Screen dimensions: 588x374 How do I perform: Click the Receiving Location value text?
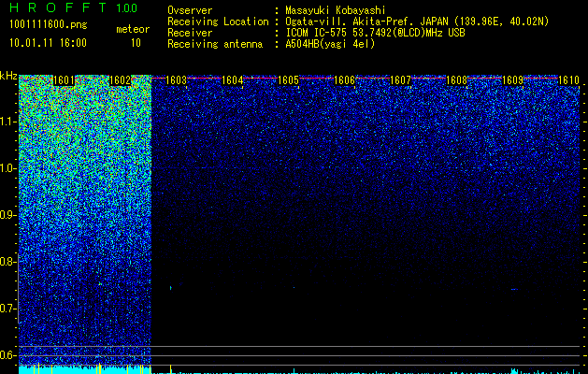pos(417,22)
